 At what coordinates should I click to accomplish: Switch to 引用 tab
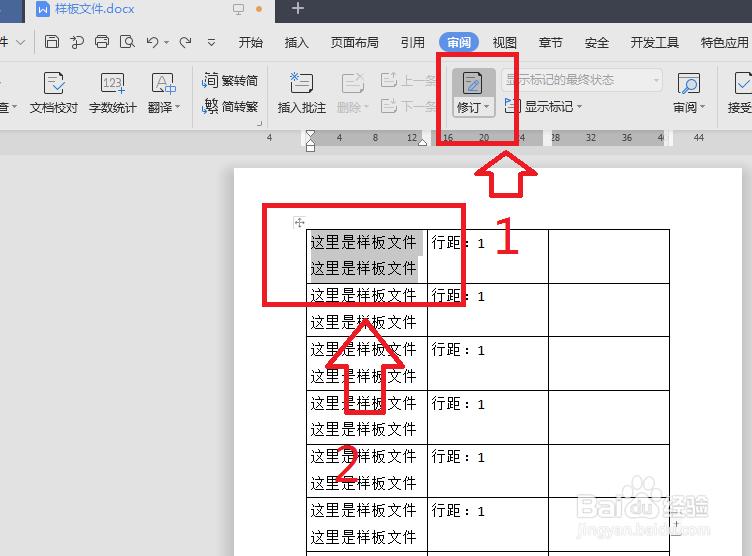coord(412,43)
